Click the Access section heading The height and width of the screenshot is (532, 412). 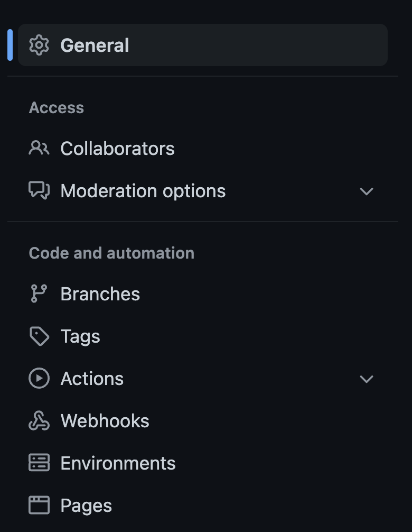click(56, 107)
